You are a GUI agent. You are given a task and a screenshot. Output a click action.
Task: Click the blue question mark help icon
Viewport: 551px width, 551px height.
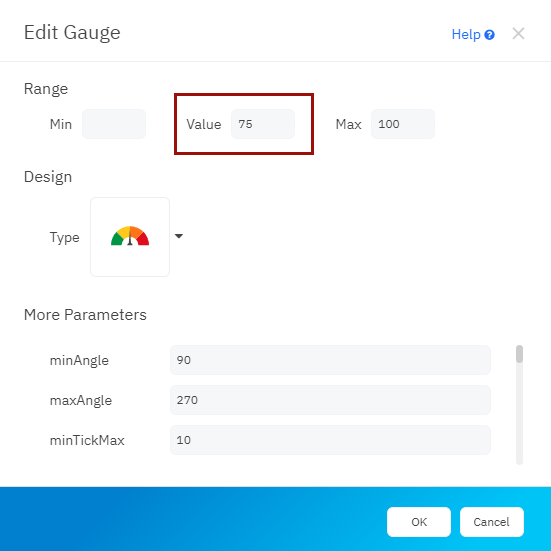click(489, 35)
